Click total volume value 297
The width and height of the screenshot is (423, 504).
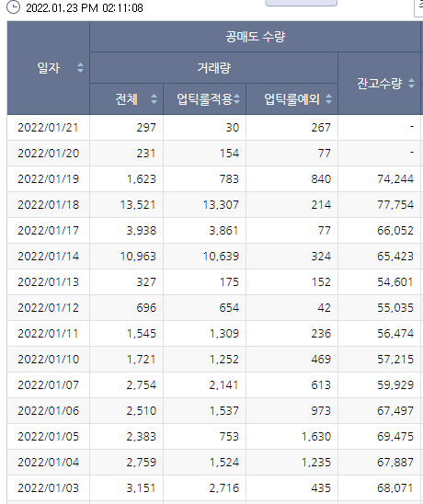coord(146,128)
